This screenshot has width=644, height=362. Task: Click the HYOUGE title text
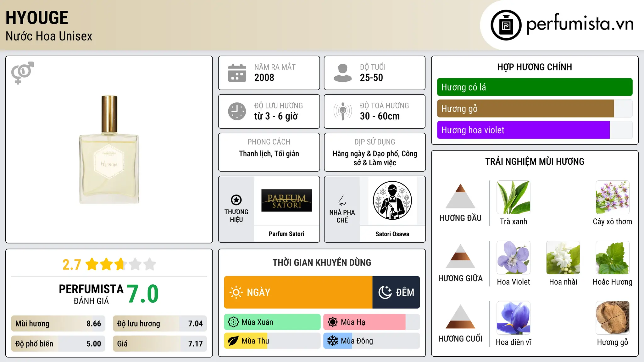37,18
